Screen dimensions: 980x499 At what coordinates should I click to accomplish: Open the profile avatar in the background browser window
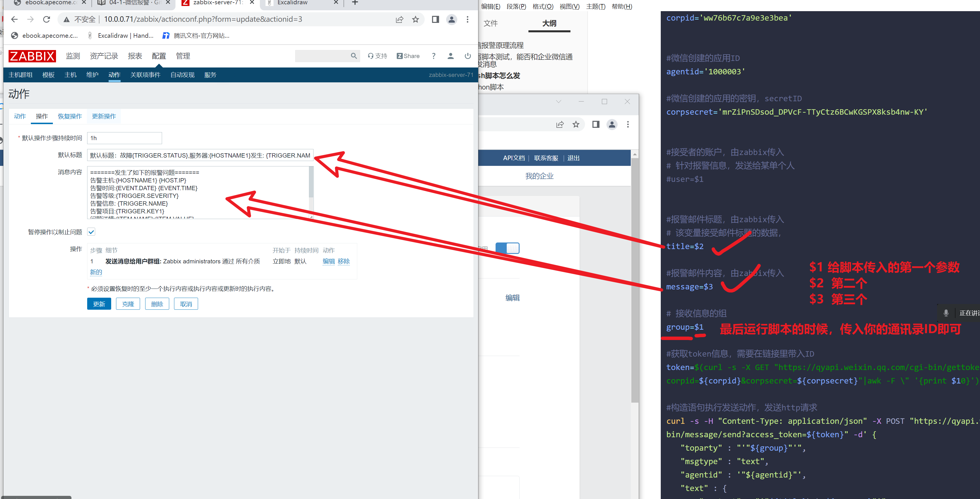(x=612, y=124)
